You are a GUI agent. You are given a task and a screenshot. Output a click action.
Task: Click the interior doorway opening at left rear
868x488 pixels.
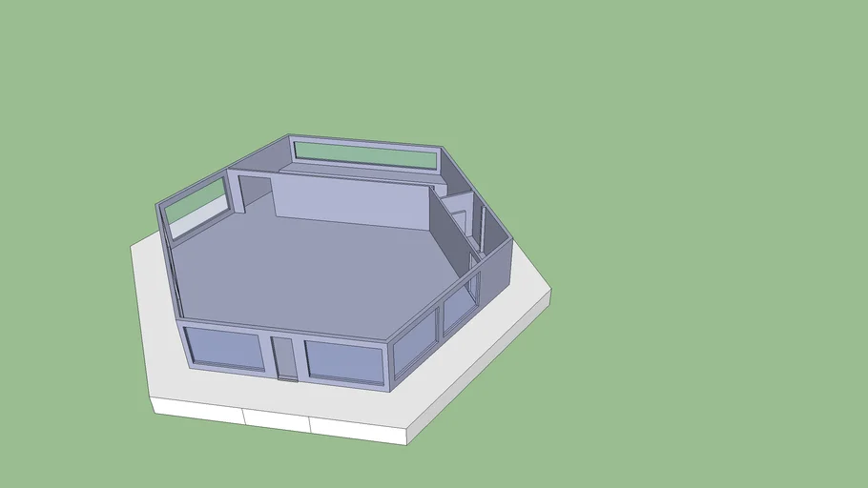pos(255,194)
